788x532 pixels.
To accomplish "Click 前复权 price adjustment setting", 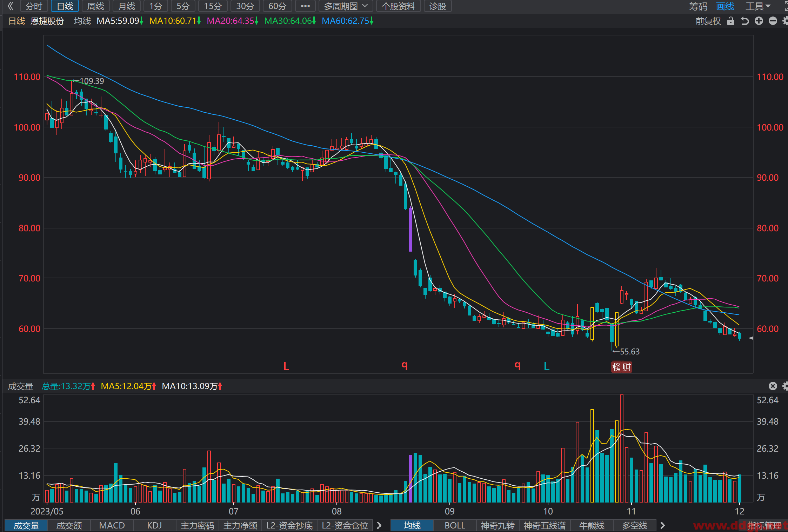I will 708,21.
